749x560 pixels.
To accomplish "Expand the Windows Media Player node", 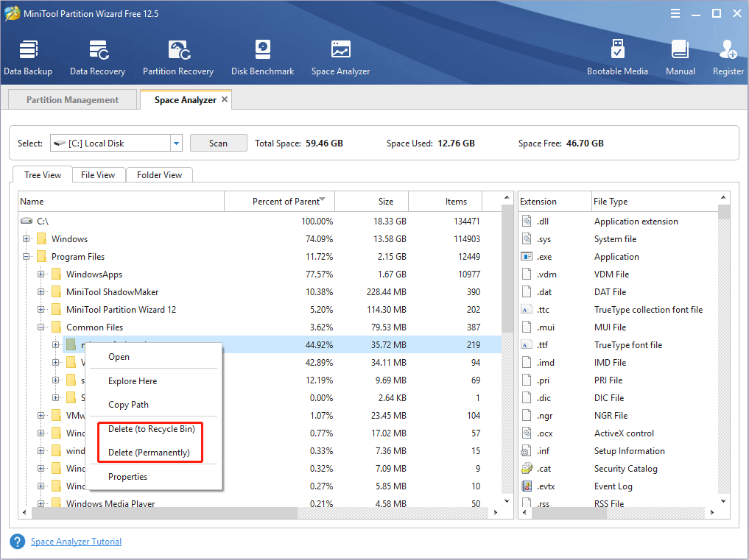I will (41, 503).
